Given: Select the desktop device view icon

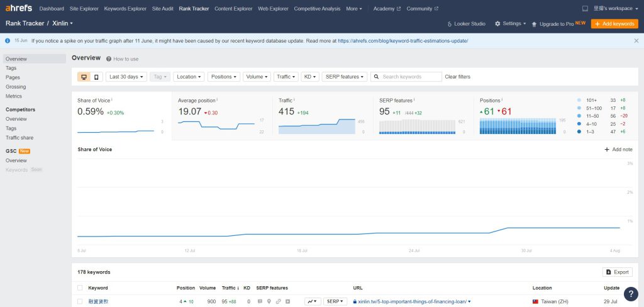Looking at the screenshot, I should [x=84, y=77].
